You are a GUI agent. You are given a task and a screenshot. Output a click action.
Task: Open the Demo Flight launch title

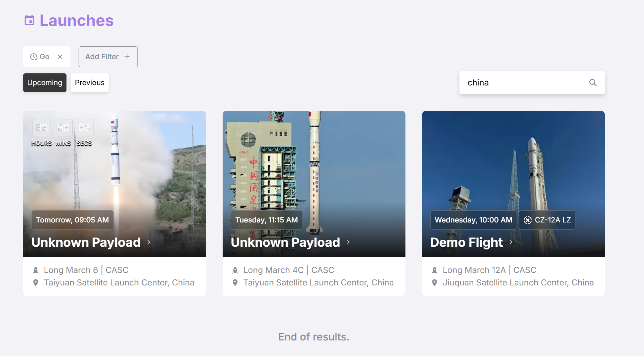466,242
